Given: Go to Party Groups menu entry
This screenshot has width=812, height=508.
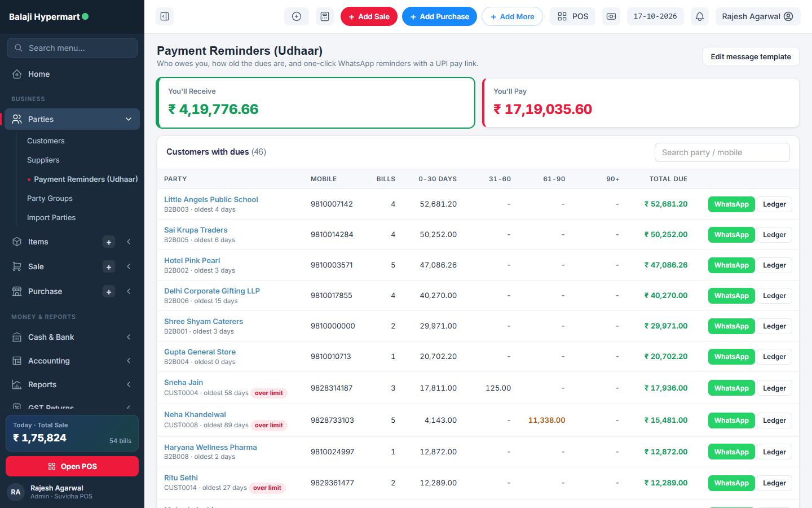Looking at the screenshot, I should tap(50, 198).
